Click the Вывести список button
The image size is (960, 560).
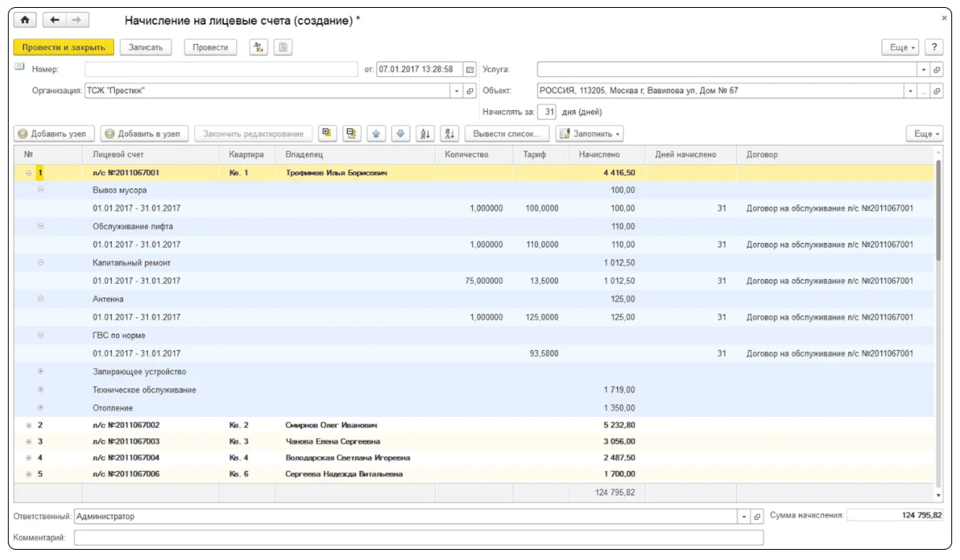(x=507, y=134)
